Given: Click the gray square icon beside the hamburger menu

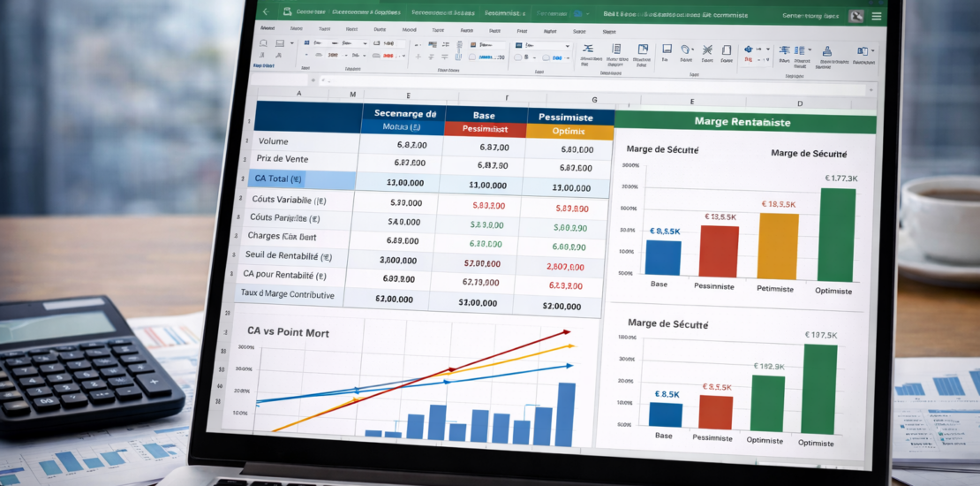Looking at the screenshot, I should click(x=857, y=16).
